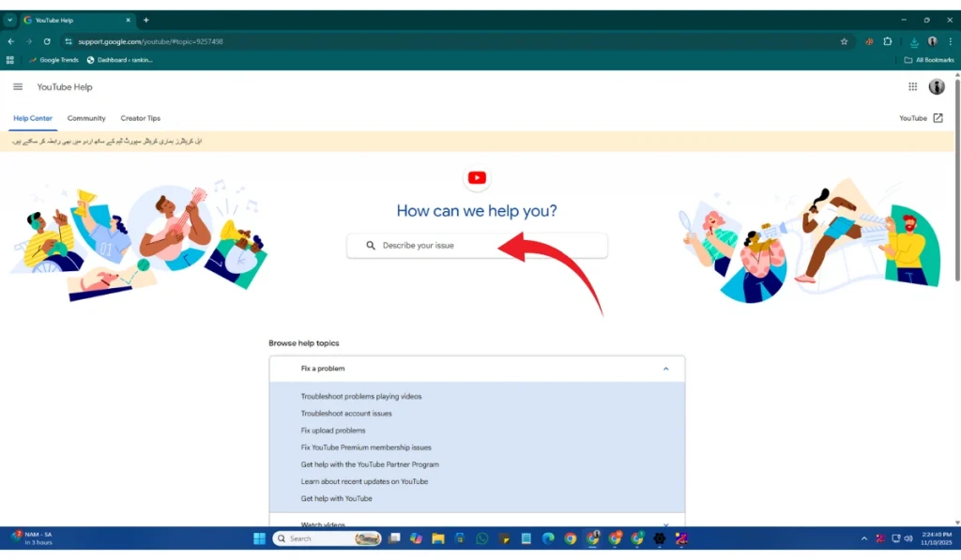
Task: Click the YouTube logo icon
Action: (477, 178)
